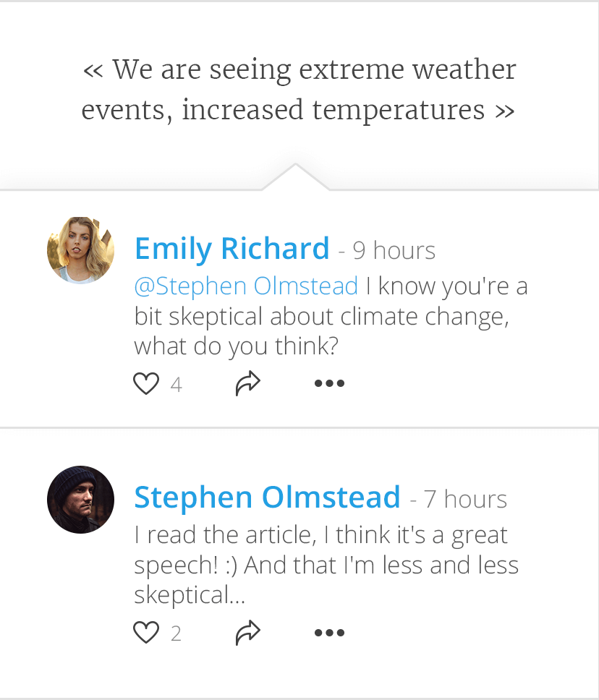Click the triangular pointer notch below the quote

pos(295,178)
